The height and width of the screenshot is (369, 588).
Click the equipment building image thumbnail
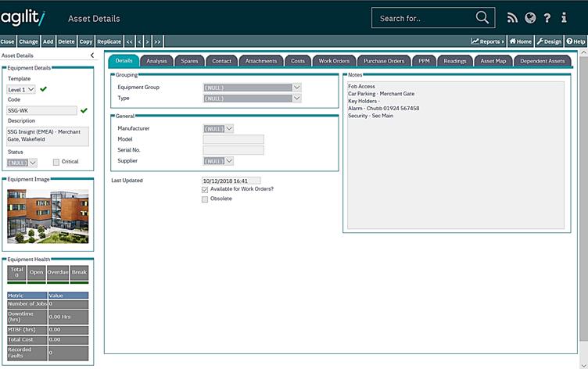pyautogui.click(x=48, y=215)
